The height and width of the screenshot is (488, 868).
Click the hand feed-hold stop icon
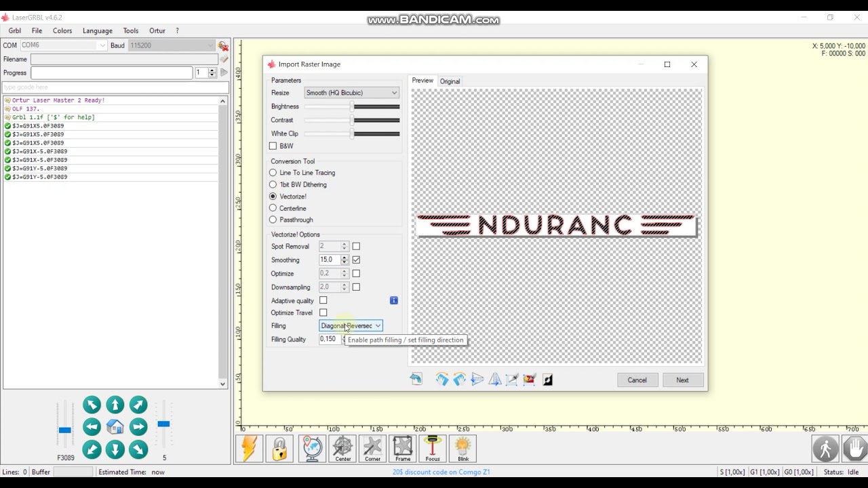855,449
